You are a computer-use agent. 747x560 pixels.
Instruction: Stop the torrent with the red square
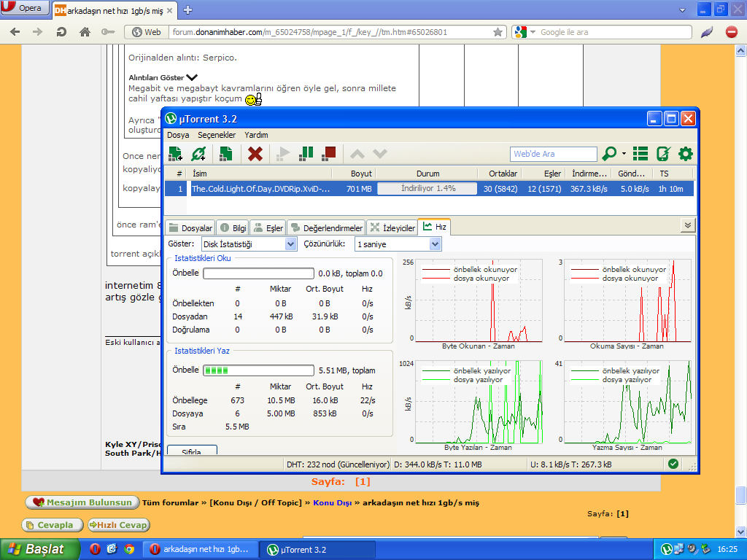click(329, 154)
